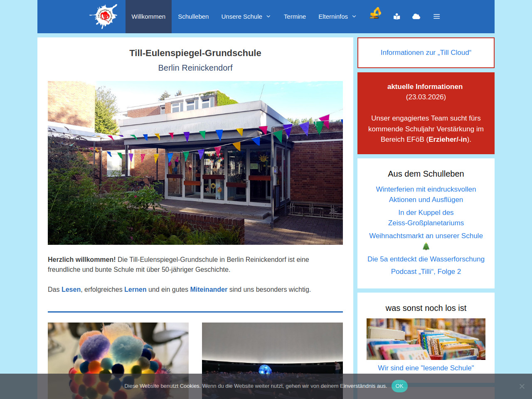Open Informationen zur Till Cloud link
The height and width of the screenshot is (399, 532).
point(426,53)
